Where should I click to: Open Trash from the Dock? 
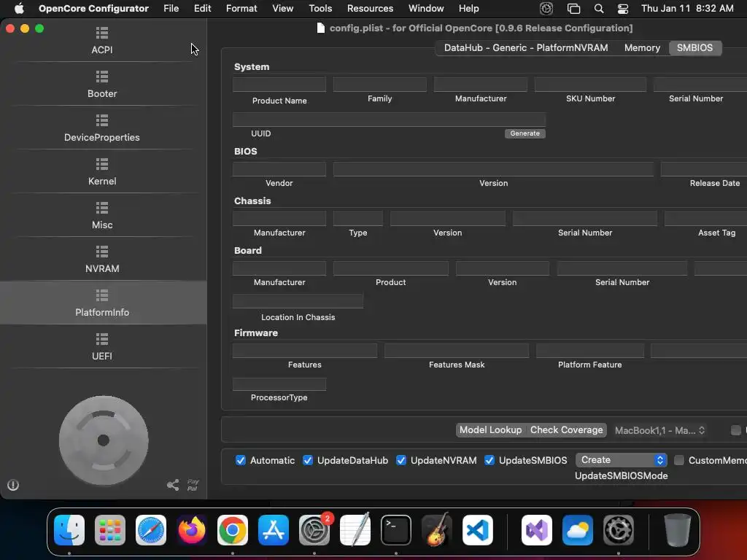[678, 529]
